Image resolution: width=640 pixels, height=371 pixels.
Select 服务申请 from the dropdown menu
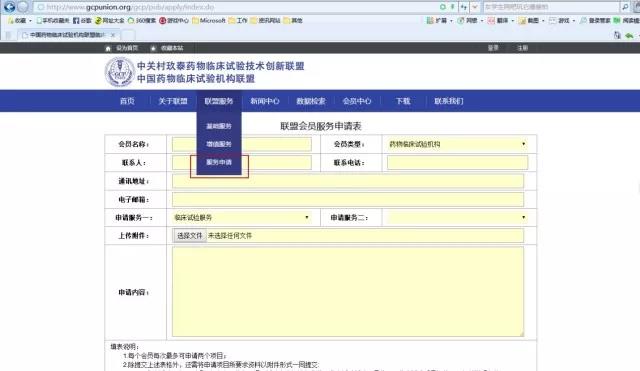[x=219, y=162]
